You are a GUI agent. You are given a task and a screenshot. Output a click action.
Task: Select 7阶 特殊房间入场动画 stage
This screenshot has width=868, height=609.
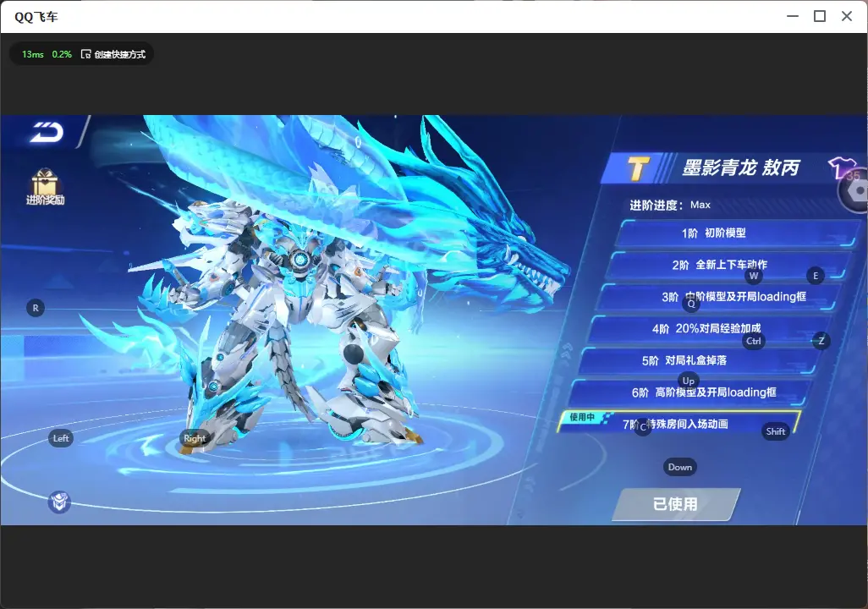(678, 422)
